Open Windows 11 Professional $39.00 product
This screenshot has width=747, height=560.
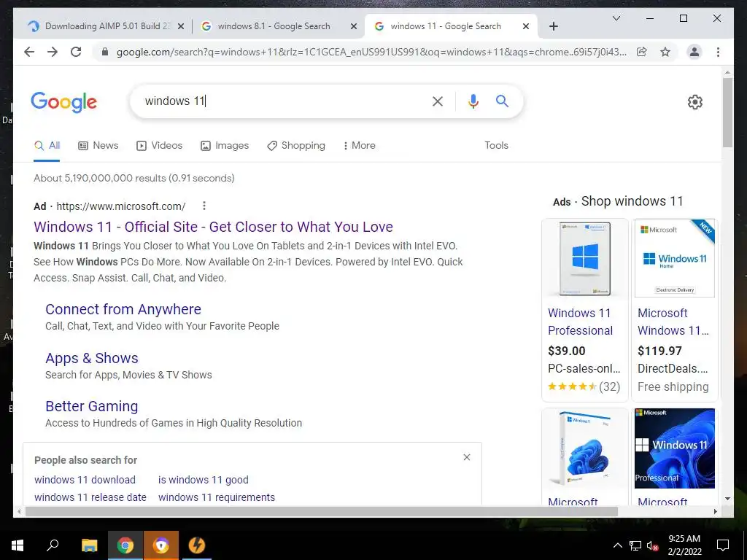click(580, 322)
